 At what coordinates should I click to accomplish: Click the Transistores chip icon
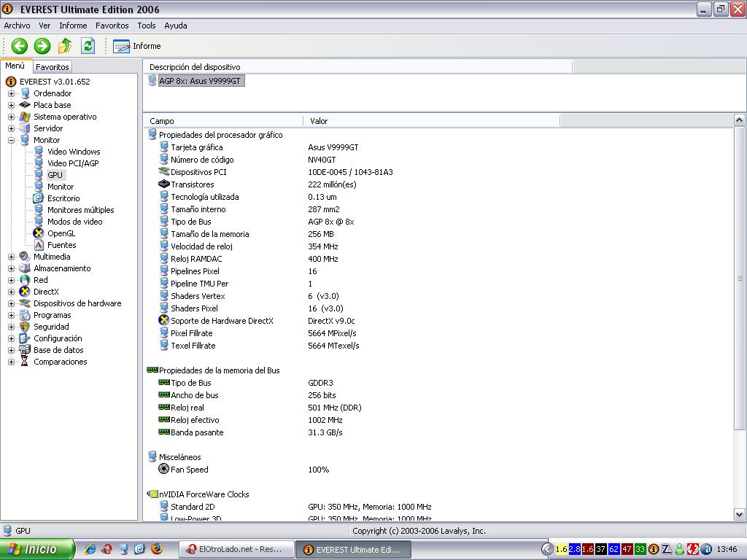164,184
